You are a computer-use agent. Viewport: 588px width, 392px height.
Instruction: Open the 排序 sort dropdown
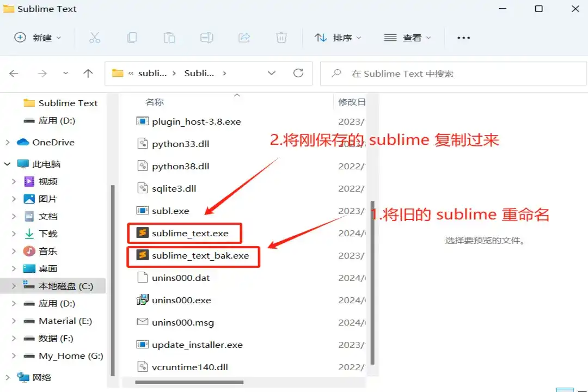coord(338,38)
